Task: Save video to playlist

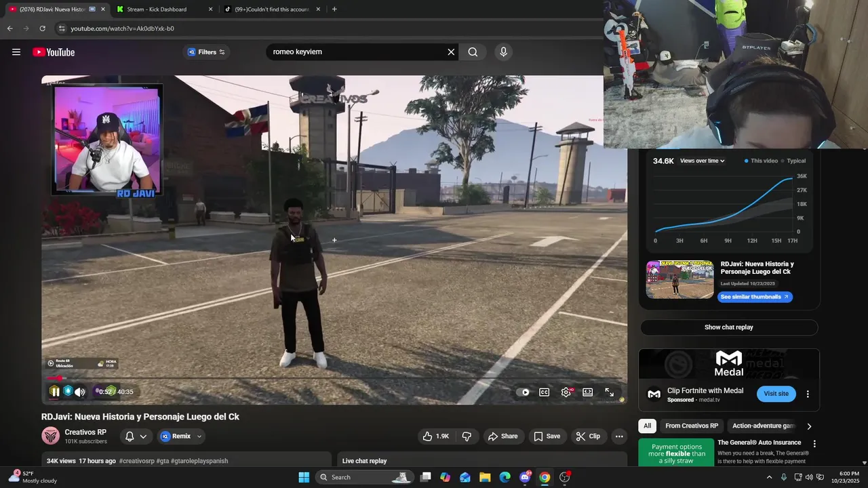Action: (547, 436)
